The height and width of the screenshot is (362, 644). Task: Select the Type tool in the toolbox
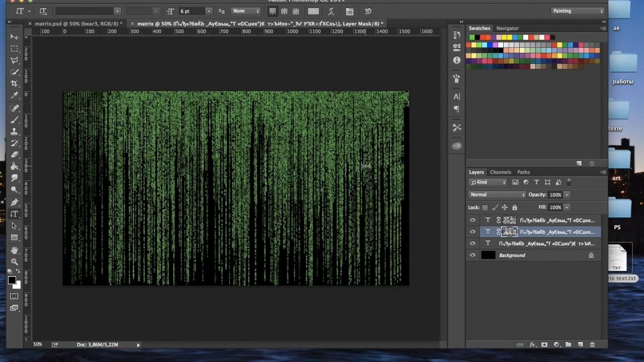pyautogui.click(x=14, y=214)
